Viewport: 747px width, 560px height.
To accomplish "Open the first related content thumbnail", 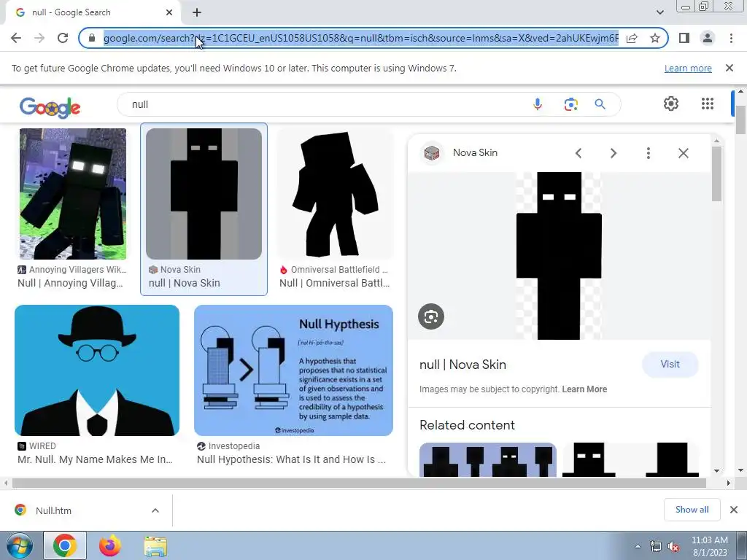I will coord(488,459).
